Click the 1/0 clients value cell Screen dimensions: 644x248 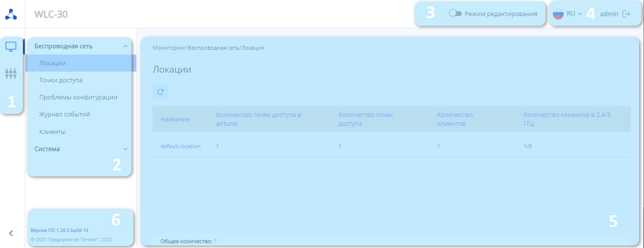click(x=528, y=146)
